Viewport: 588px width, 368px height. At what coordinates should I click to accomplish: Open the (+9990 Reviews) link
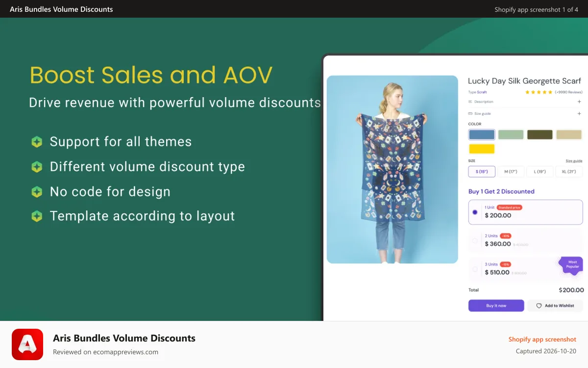[568, 92]
